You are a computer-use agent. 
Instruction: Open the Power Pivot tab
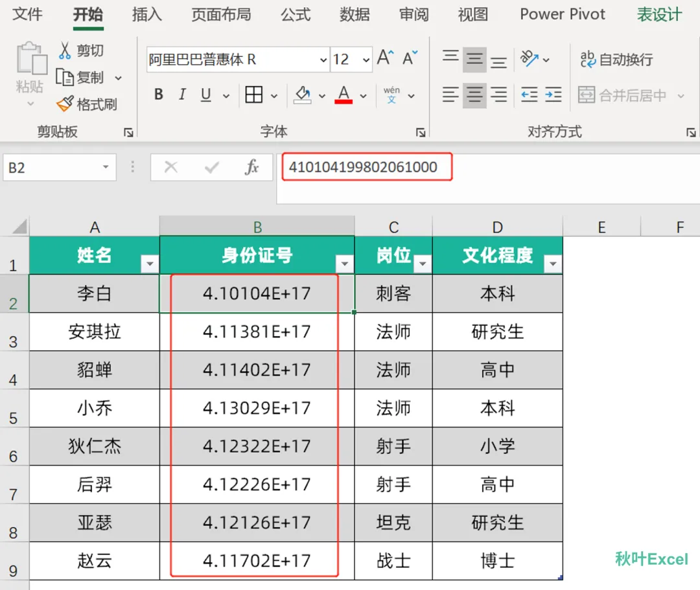click(563, 14)
